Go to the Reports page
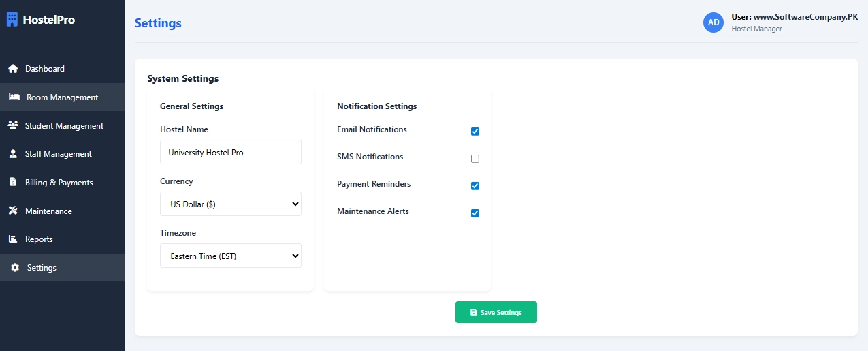868x351 pixels. [x=62, y=239]
